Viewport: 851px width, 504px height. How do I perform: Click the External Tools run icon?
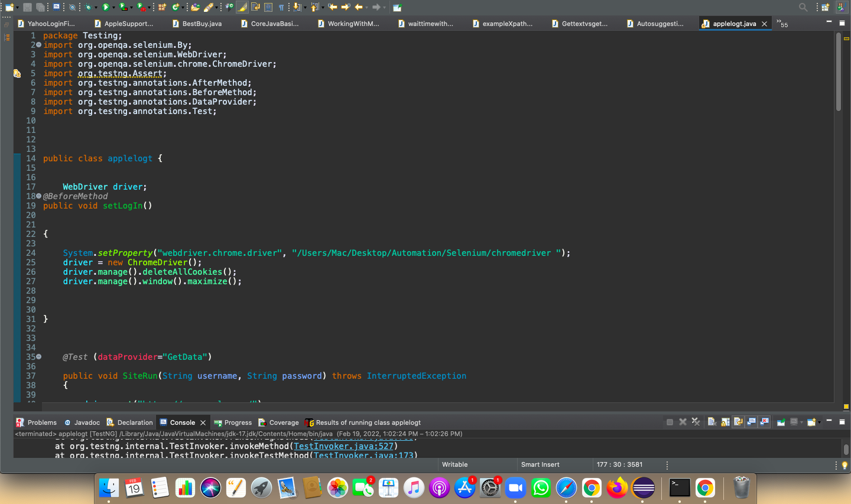point(142,7)
